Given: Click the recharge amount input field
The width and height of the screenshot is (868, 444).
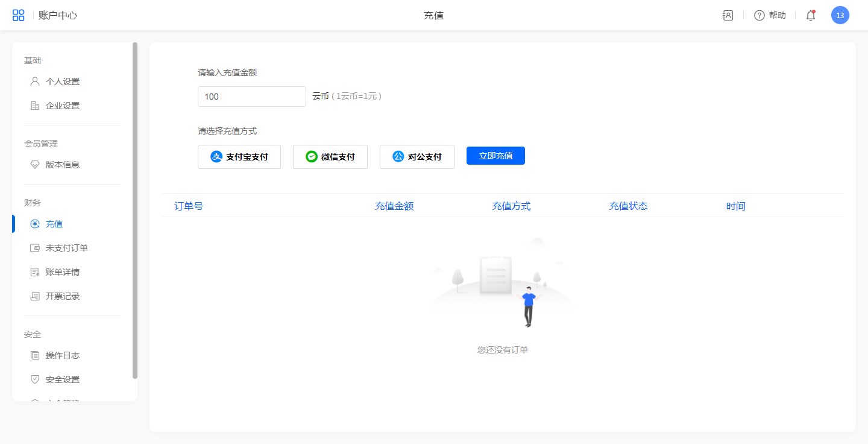Looking at the screenshot, I should click(252, 97).
